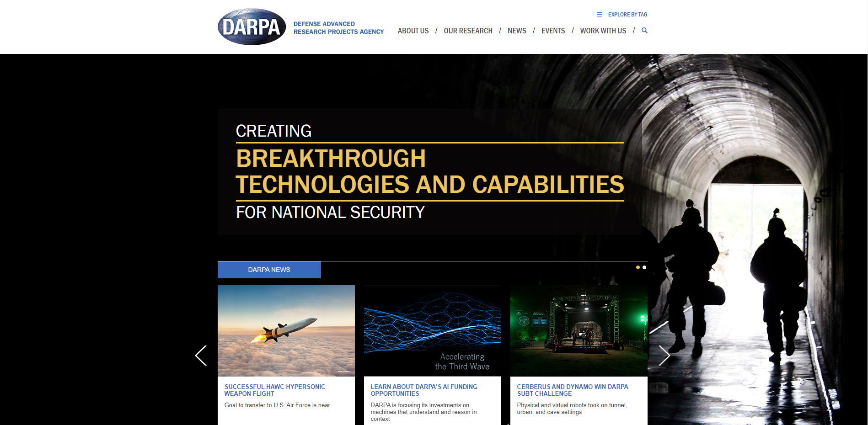Click the hypersonic missile thumbnail image
The image size is (868, 425).
click(x=286, y=331)
